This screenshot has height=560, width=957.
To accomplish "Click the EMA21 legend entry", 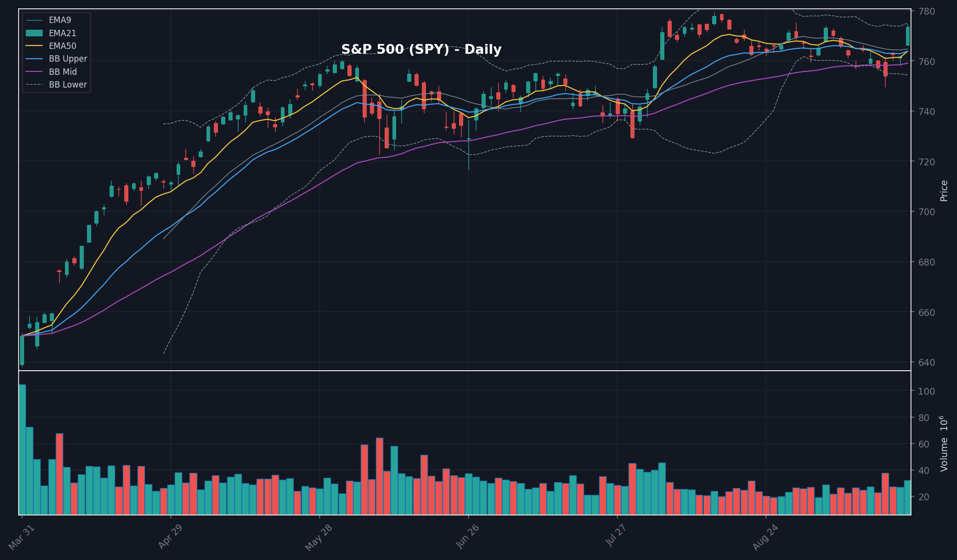I will pyautogui.click(x=51, y=33).
